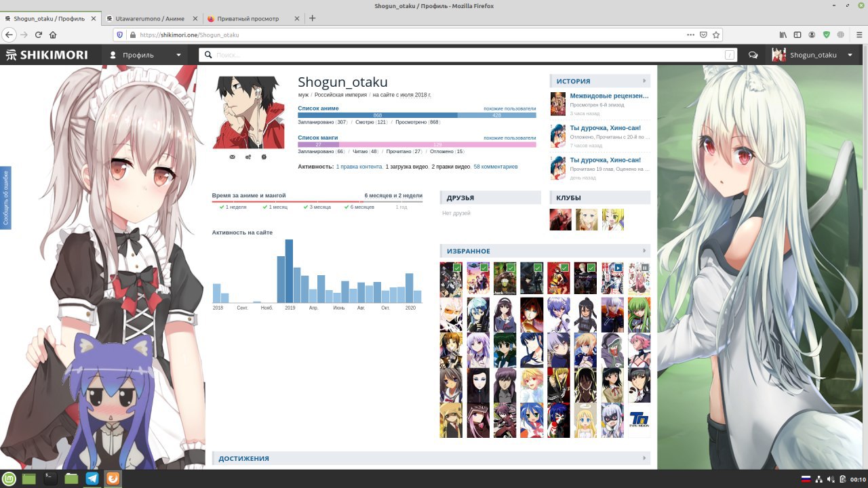Click the purple manga bar segment 27
The height and width of the screenshot is (488, 868).
coord(318,144)
